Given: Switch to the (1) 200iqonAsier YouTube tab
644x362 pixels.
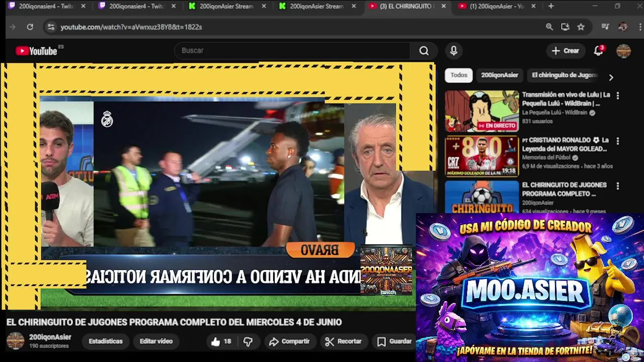Looking at the screenshot, I should pyautogui.click(x=497, y=6).
